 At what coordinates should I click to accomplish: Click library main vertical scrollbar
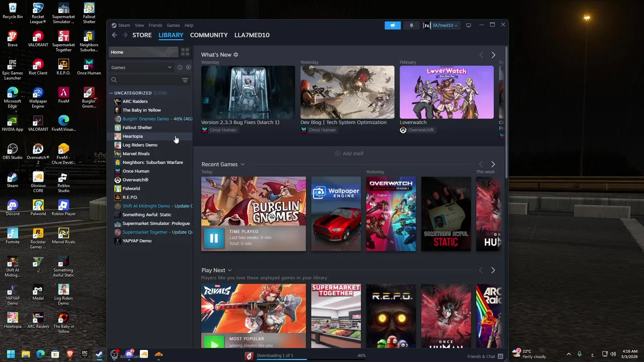[x=505, y=113]
